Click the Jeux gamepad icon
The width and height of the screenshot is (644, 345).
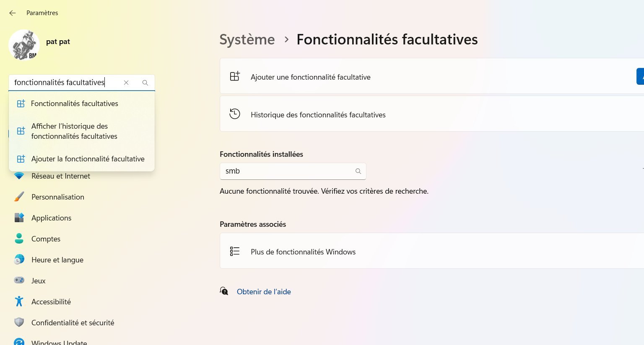click(x=19, y=280)
